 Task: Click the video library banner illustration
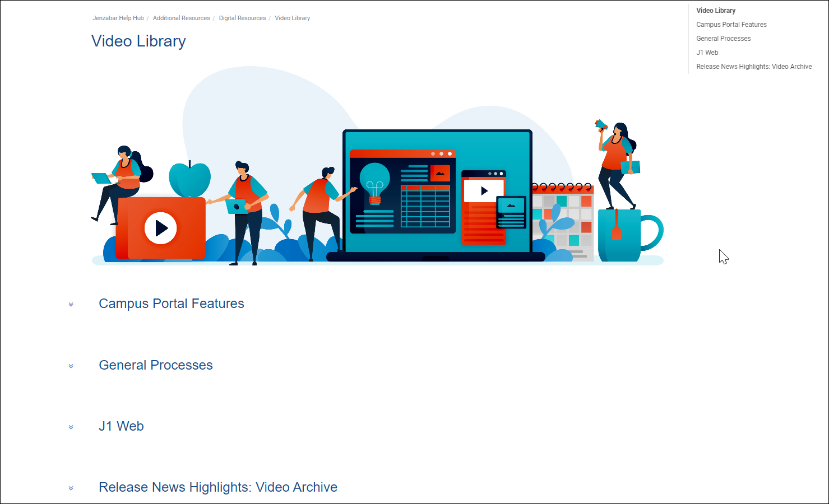377,166
